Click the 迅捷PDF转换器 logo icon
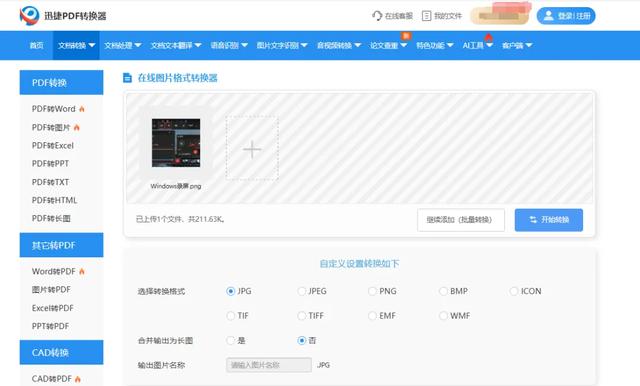Screen dimensions: 640x386 (x=29, y=16)
